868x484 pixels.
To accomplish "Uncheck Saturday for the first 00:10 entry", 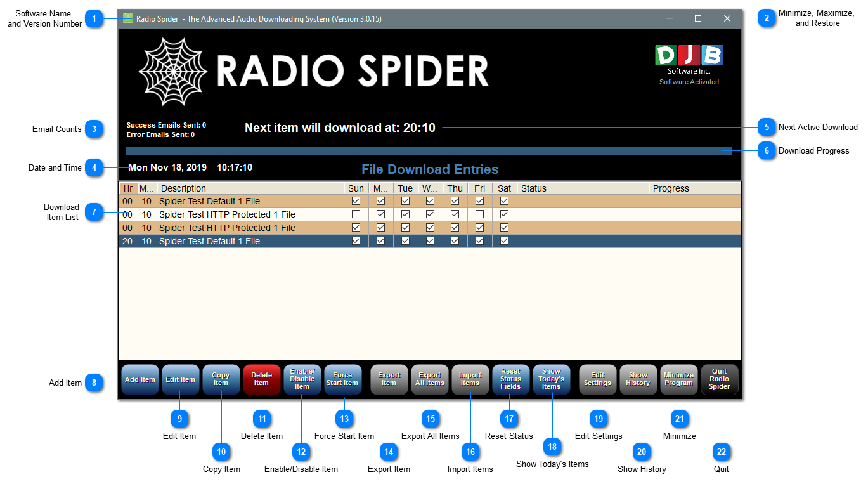I will coord(505,201).
